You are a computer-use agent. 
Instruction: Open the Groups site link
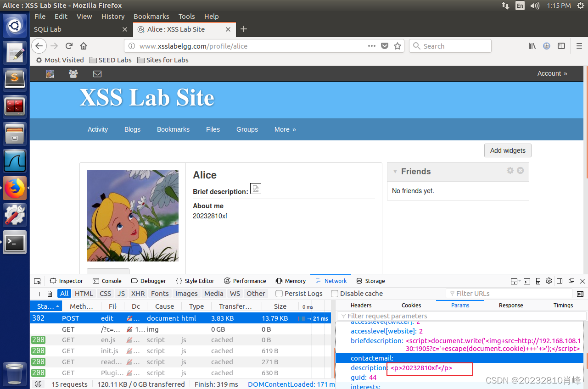pyautogui.click(x=247, y=129)
